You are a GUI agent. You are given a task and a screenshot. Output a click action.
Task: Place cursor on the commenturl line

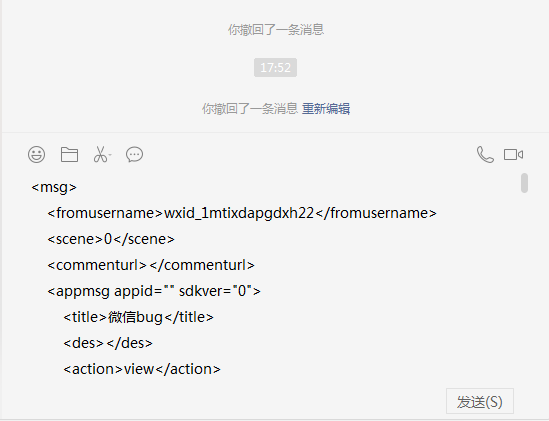point(151,265)
